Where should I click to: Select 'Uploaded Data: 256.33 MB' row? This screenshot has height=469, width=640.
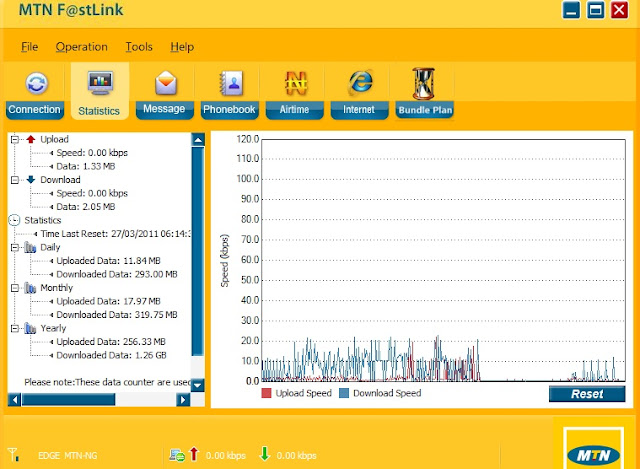(111, 342)
